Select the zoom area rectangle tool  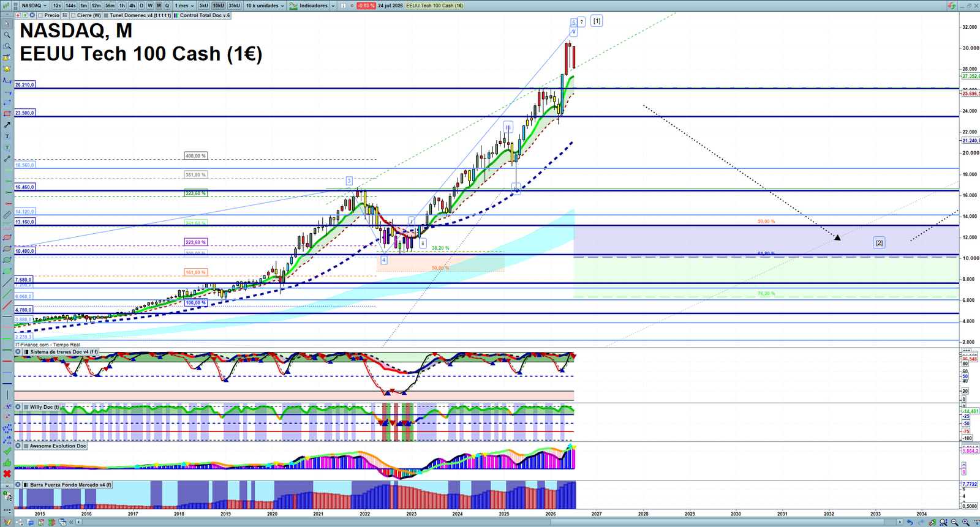7,46
